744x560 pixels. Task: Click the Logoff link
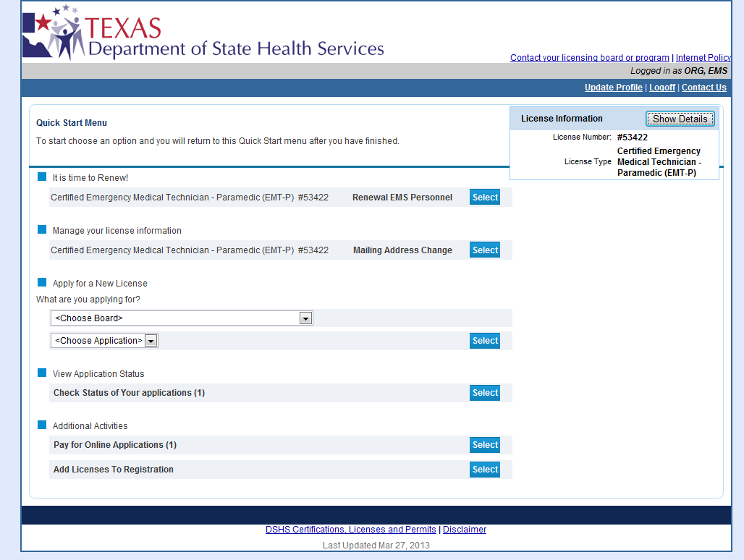coord(661,88)
